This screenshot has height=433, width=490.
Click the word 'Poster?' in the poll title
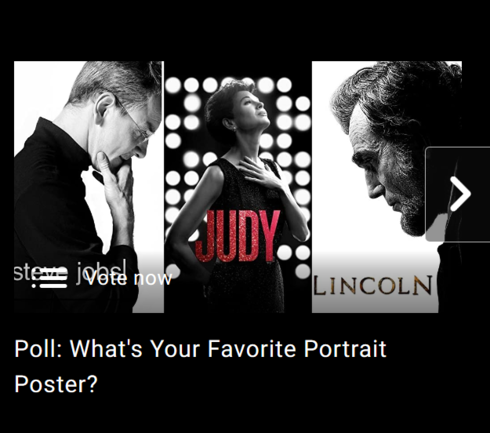coord(56,384)
